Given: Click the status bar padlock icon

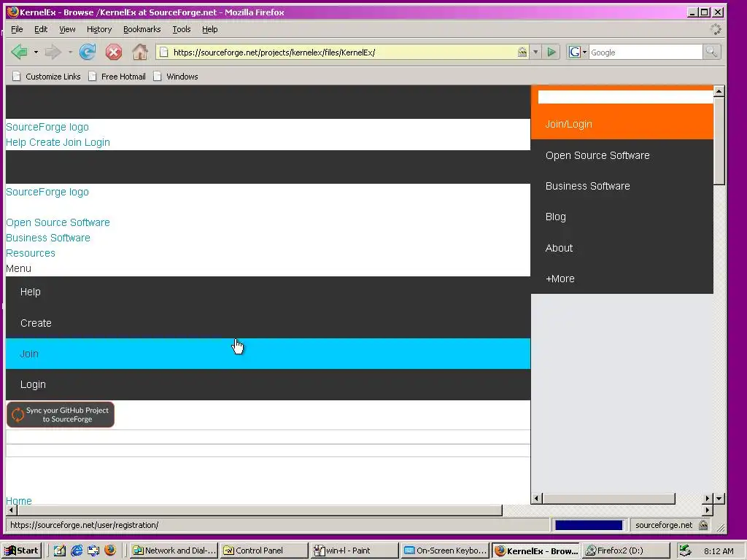Looking at the screenshot, I should (x=703, y=525).
